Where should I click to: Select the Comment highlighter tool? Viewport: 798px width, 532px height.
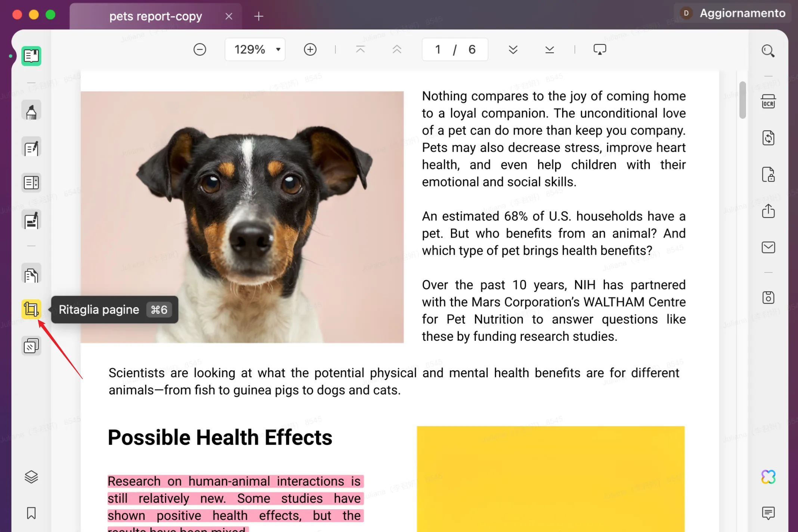pos(31,111)
